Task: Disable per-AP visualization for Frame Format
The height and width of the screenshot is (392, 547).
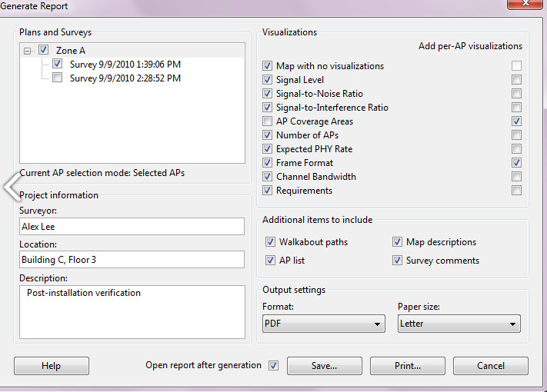Action: tap(517, 162)
